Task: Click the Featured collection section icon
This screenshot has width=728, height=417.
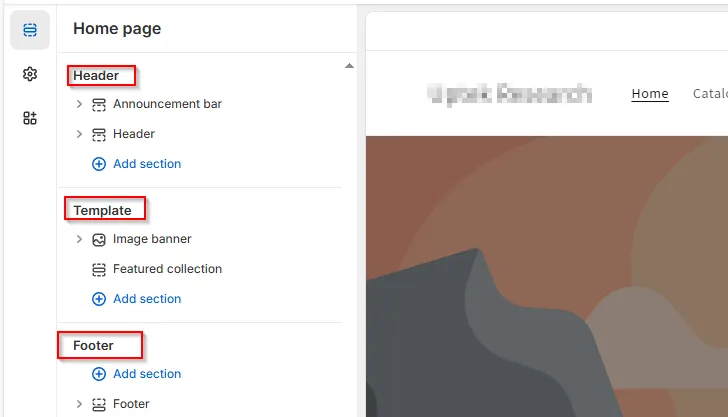Action: point(98,269)
